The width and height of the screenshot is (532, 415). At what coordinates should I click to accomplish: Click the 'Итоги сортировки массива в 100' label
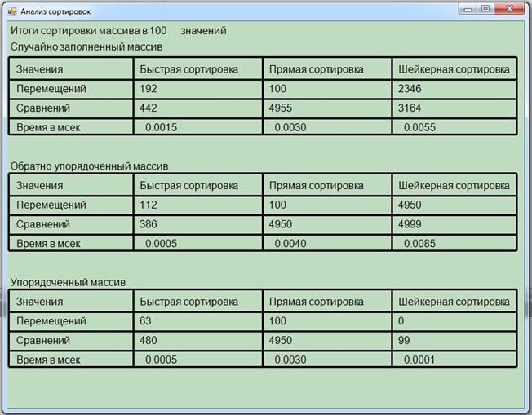coord(89,30)
